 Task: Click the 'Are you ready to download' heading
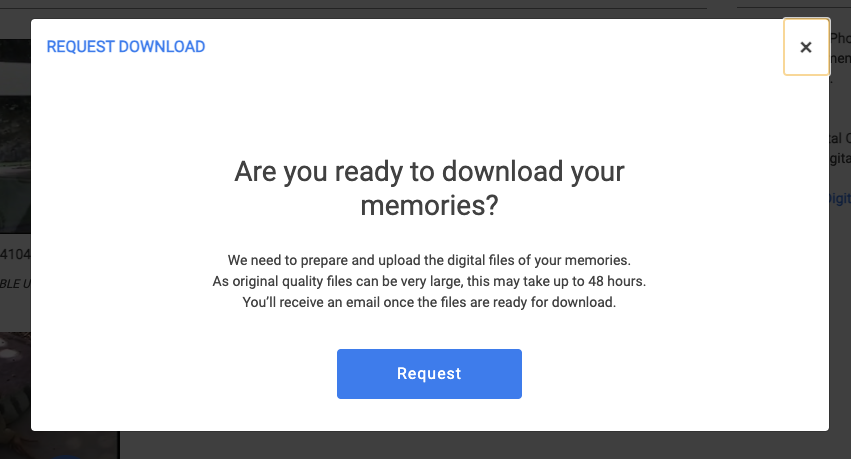(429, 171)
